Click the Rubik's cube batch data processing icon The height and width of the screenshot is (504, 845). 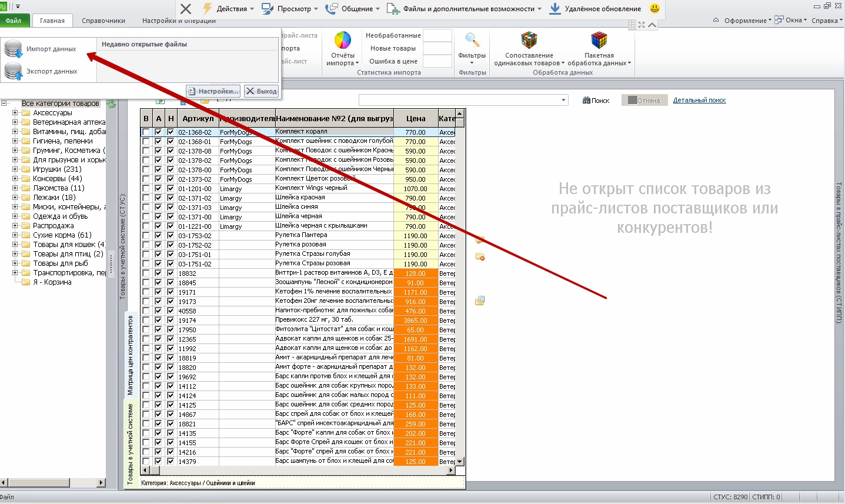click(599, 40)
